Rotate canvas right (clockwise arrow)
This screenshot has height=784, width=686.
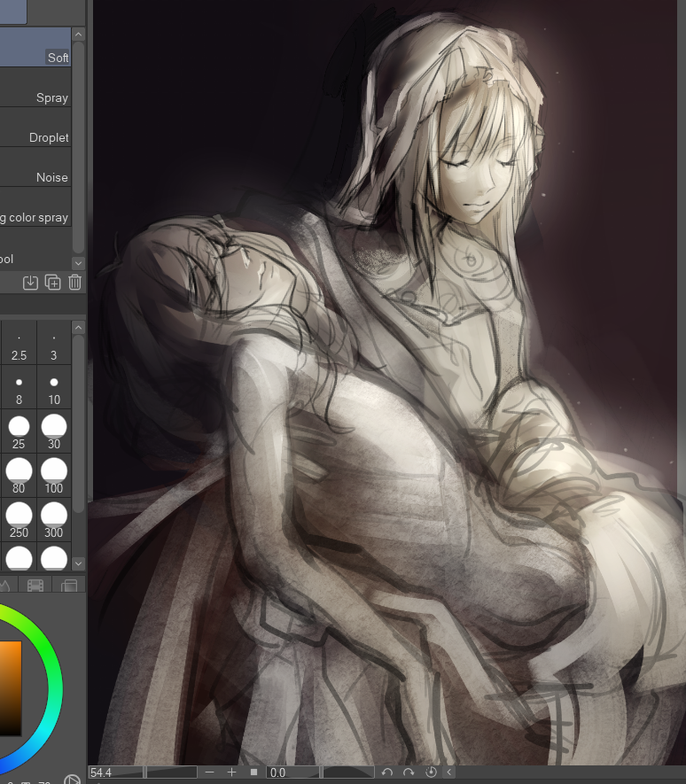409,772
